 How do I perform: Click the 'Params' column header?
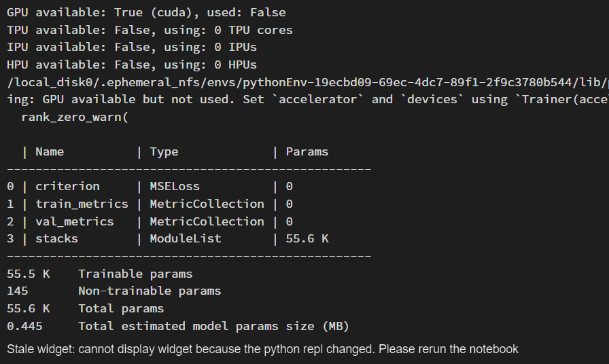(x=307, y=152)
